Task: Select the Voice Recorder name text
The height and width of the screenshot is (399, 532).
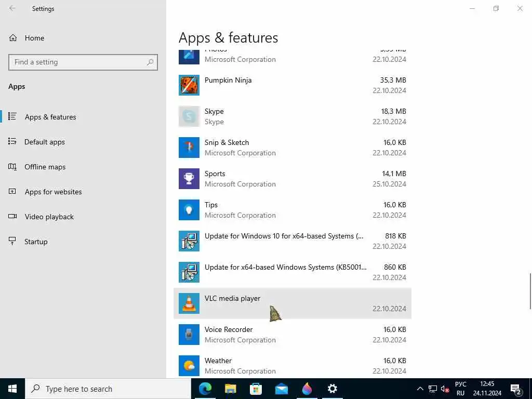Action: point(229,329)
